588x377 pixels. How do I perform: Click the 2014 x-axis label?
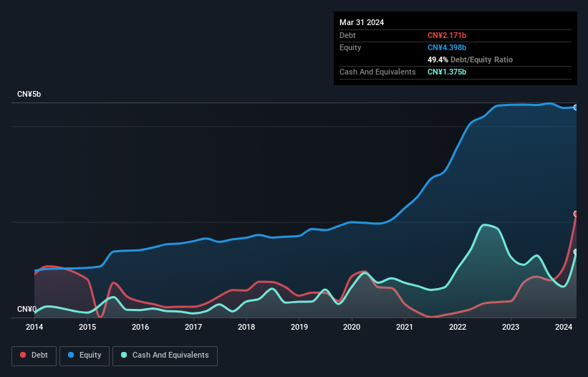pyautogui.click(x=34, y=327)
